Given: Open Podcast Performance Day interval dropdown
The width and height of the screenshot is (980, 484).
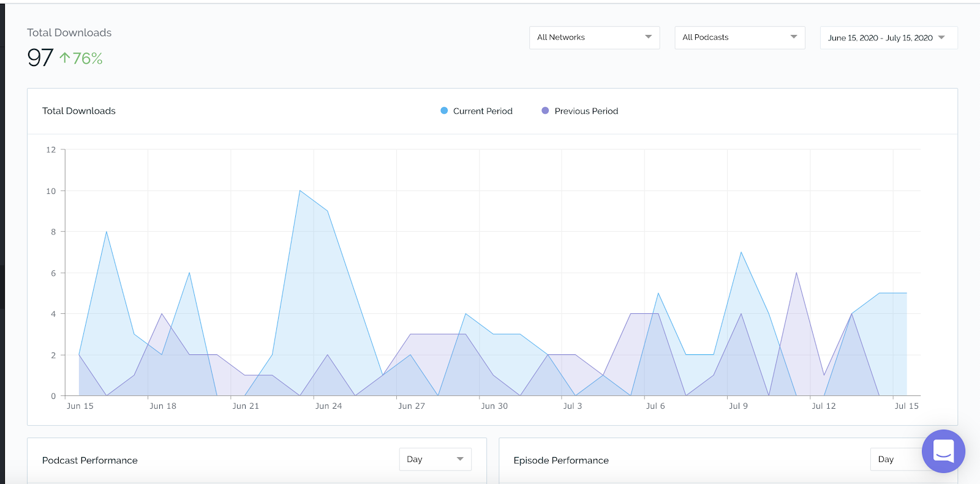Looking at the screenshot, I should [435, 460].
